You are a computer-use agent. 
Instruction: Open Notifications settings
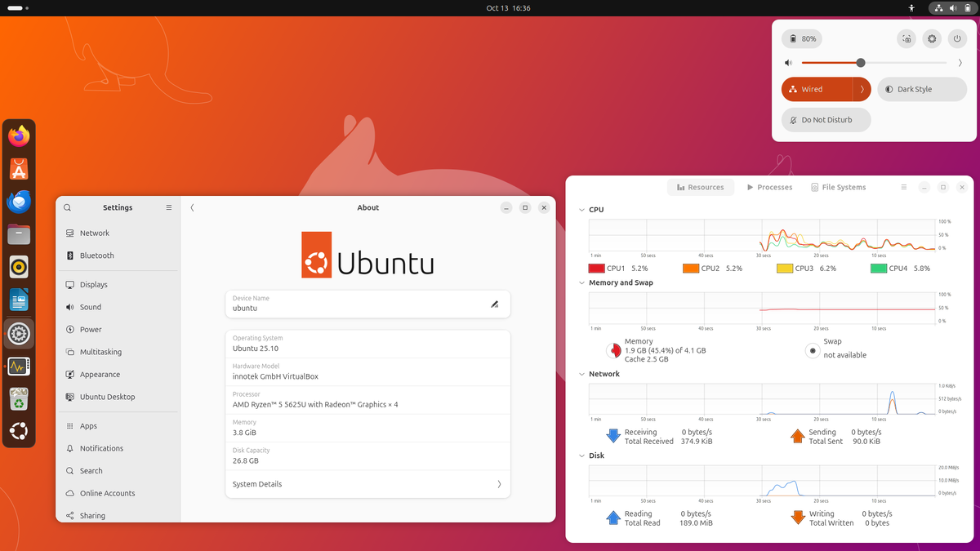[x=118, y=448]
